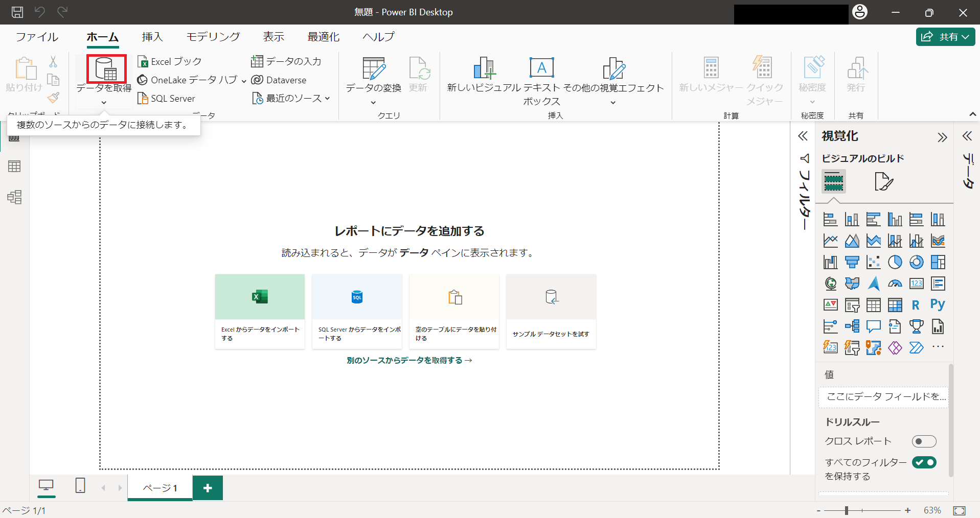Collapse the ribbon chevron
The image size is (980, 518).
pos(972,114)
